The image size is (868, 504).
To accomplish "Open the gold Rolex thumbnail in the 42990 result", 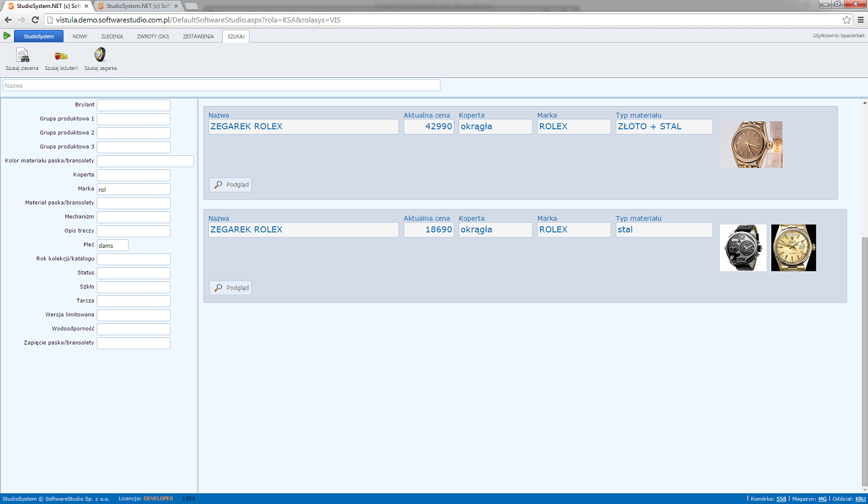I will 751,145.
